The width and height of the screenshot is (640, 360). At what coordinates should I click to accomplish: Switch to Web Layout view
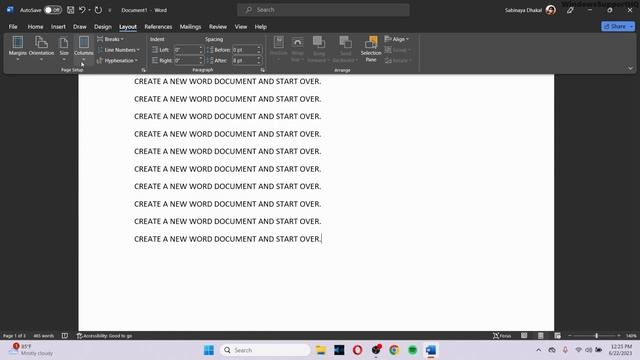[558, 336]
